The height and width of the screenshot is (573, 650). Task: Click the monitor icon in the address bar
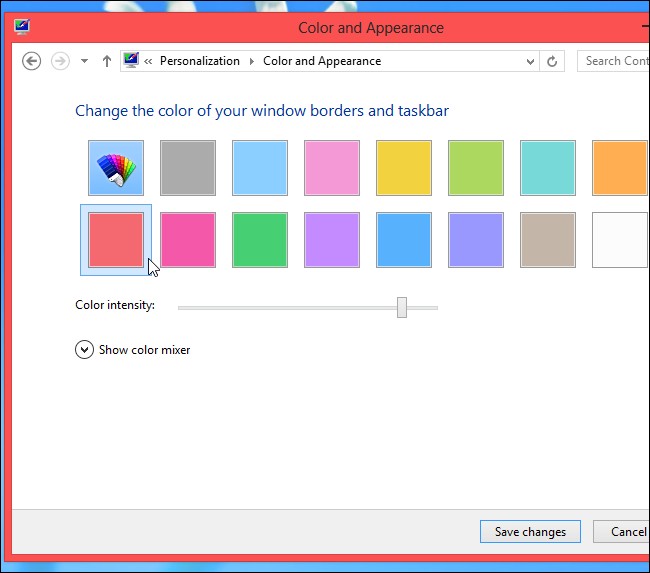pos(131,61)
